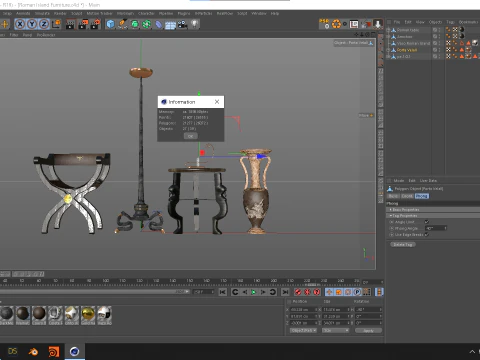Switch to the Phong tab

click(x=422, y=196)
